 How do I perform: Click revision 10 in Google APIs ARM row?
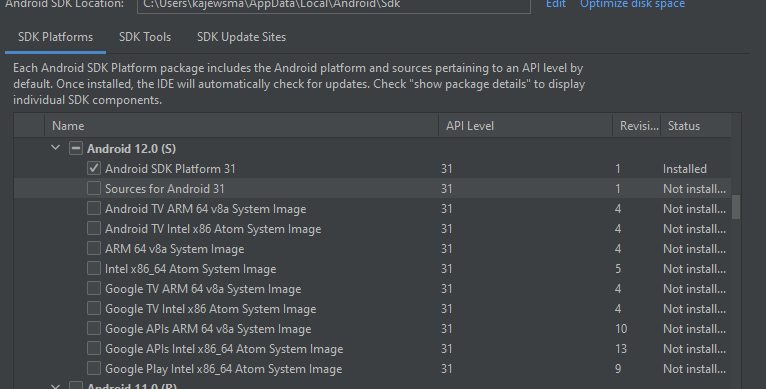[x=621, y=329]
